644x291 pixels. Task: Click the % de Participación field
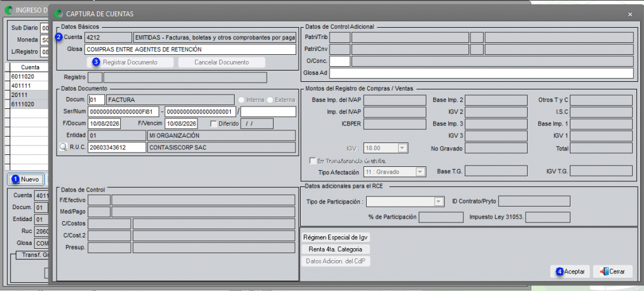[x=441, y=217]
